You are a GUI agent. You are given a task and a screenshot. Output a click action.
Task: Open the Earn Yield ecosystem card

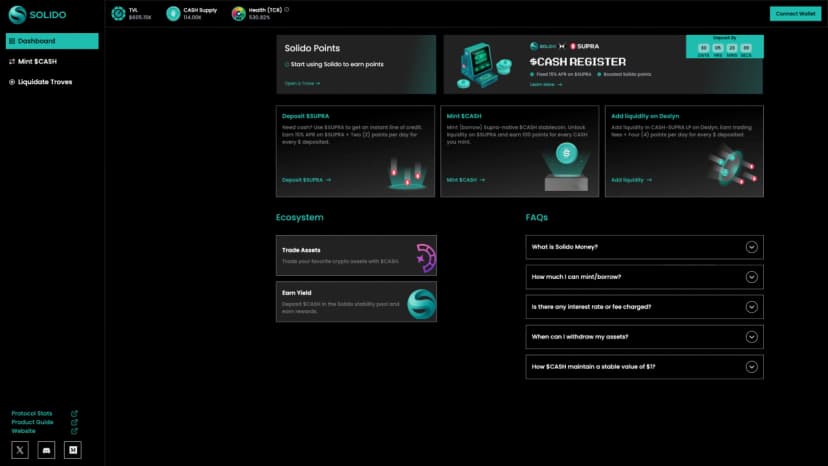coord(356,302)
